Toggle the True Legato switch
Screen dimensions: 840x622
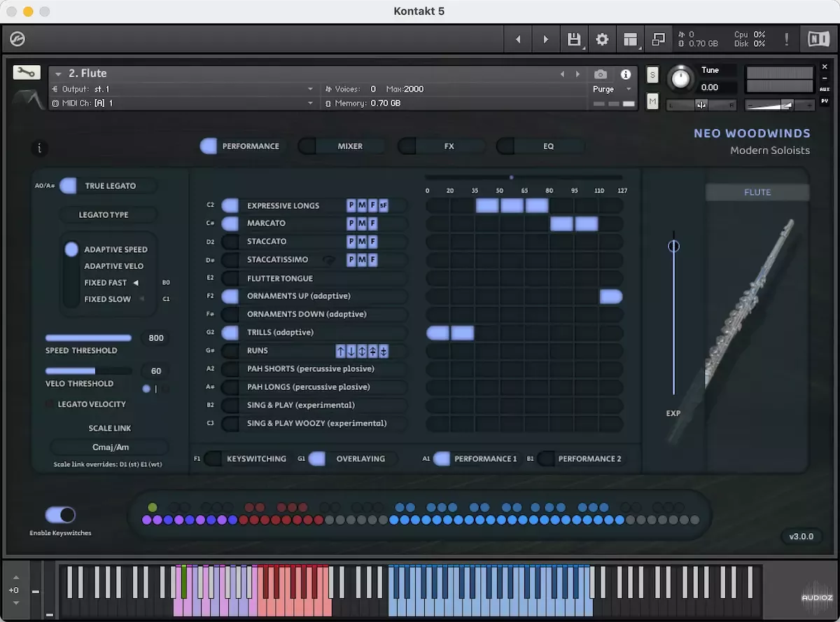pos(68,186)
